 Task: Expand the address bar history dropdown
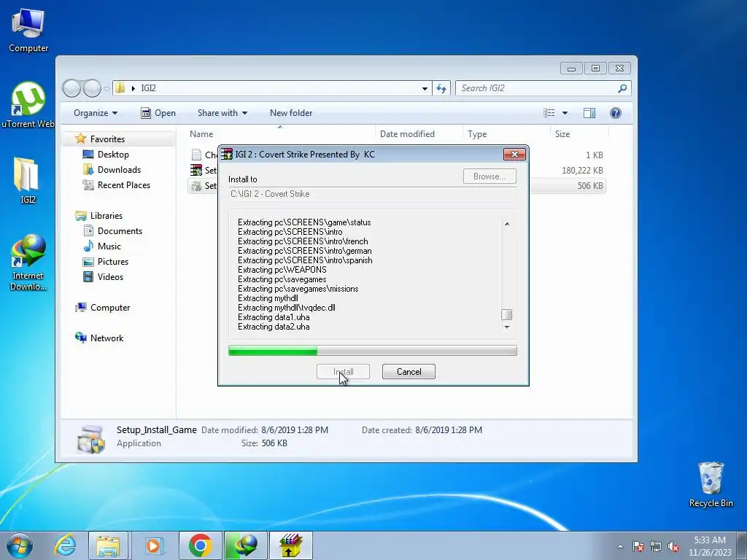tap(425, 88)
